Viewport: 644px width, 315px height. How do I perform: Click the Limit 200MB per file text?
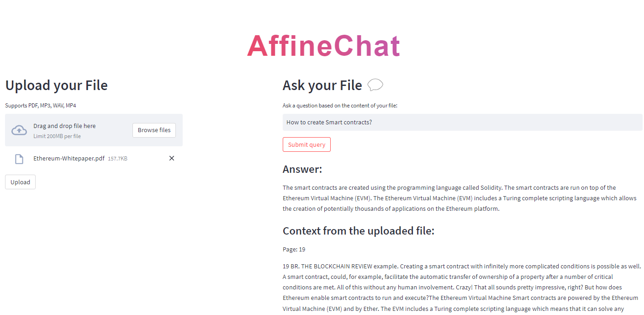pyautogui.click(x=57, y=136)
